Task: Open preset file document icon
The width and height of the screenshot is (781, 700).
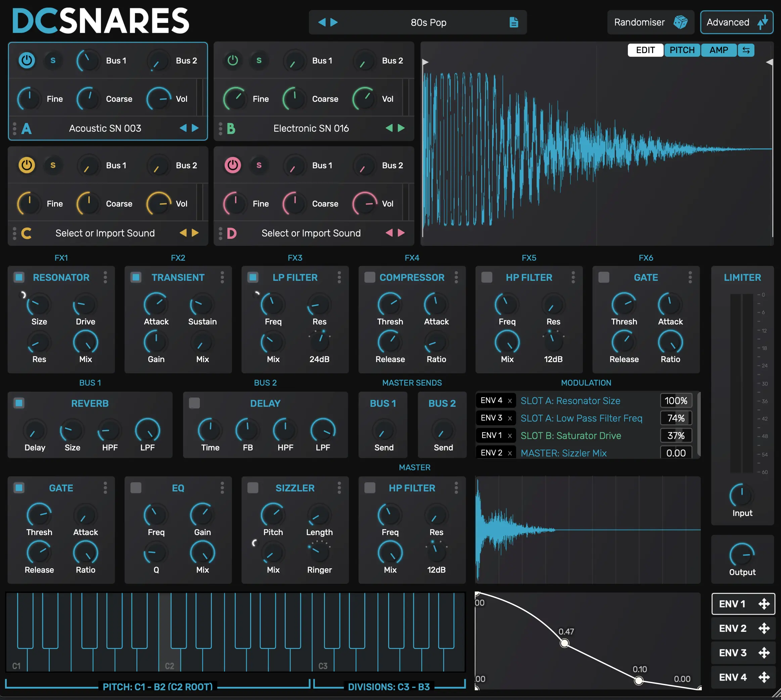Action: click(x=514, y=22)
